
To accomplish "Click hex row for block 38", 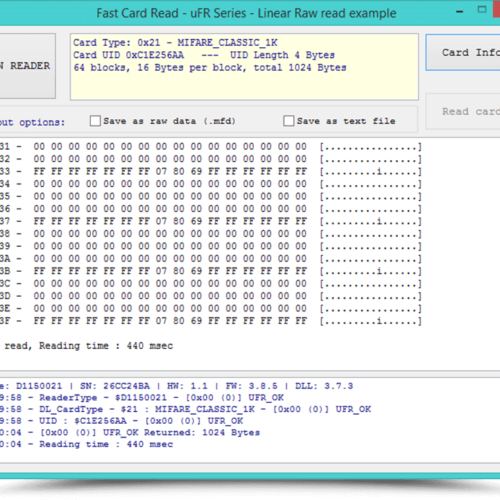I will pyautogui.click(x=211, y=234).
